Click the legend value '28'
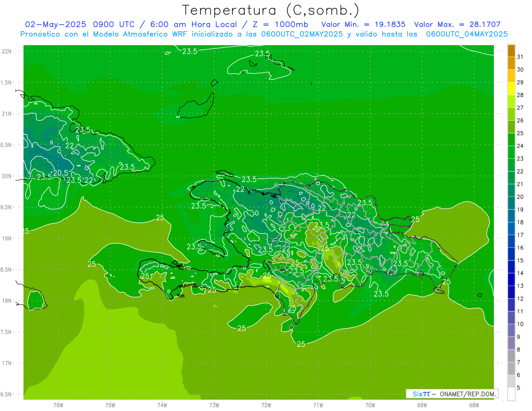 coord(520,95)
